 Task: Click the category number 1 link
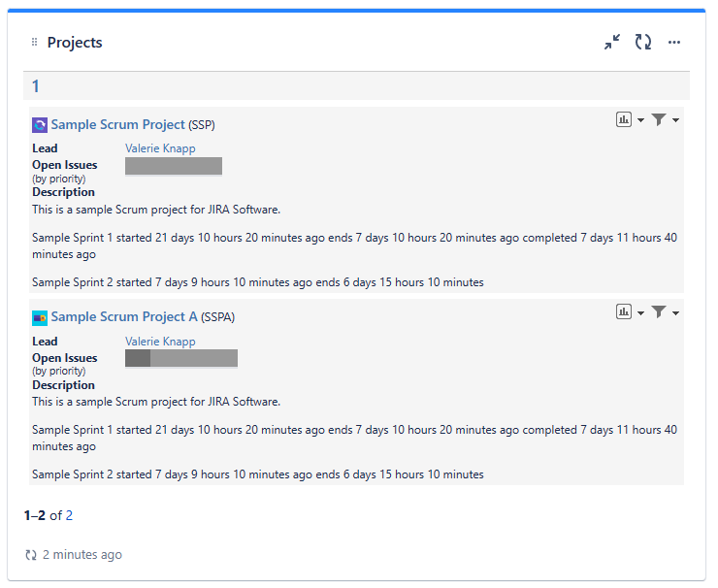pyautogui.click(x=35, y=86)
